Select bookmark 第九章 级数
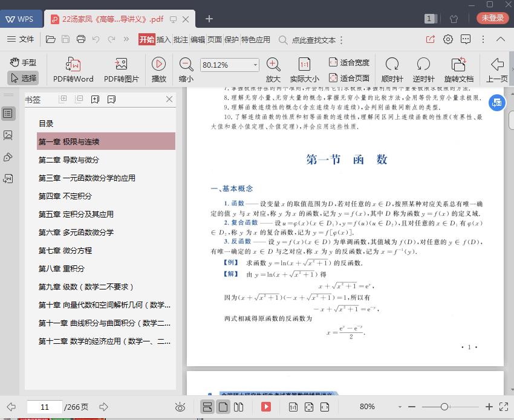This screenshot has height=420, width=514. 106,286
